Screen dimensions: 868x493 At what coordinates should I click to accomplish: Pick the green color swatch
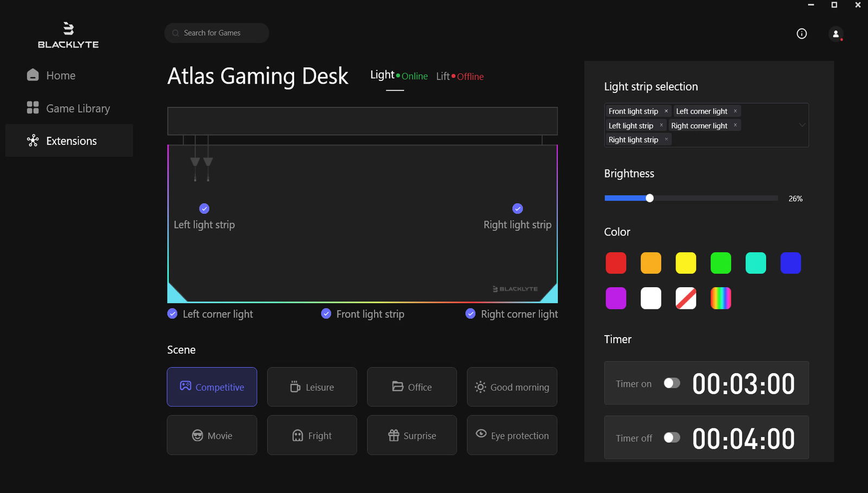pyautogui.click(x=721, y=263)
